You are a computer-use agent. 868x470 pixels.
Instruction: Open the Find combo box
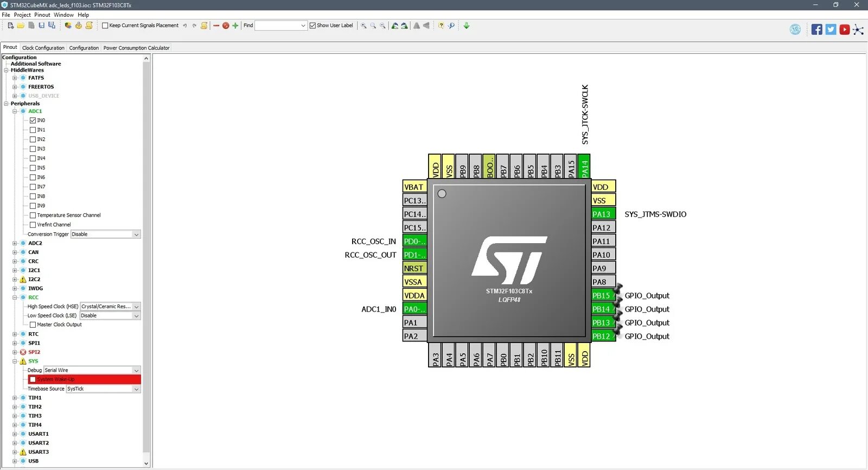[x=281, y=26]
